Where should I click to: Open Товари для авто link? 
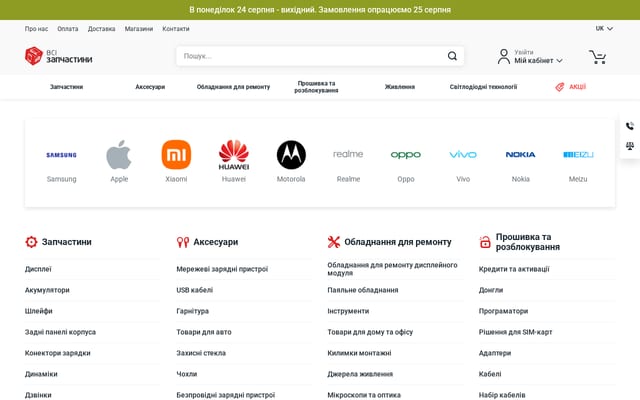[204, 332]
